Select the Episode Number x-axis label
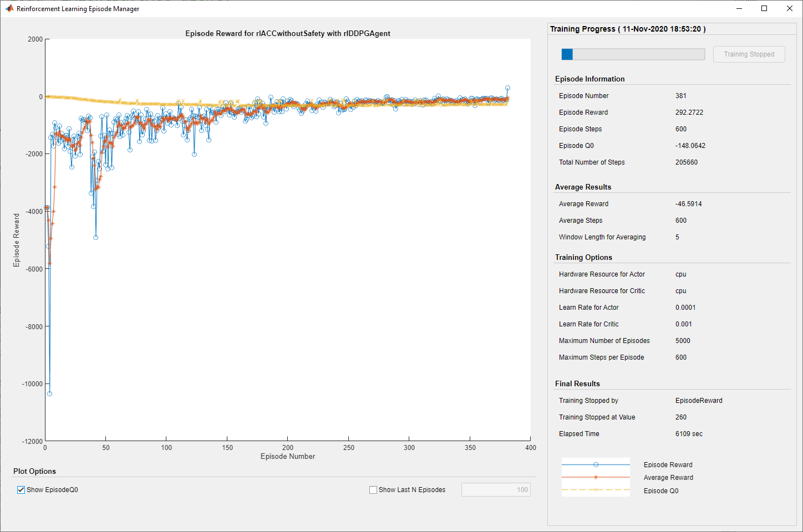 [x=287, y=456]
